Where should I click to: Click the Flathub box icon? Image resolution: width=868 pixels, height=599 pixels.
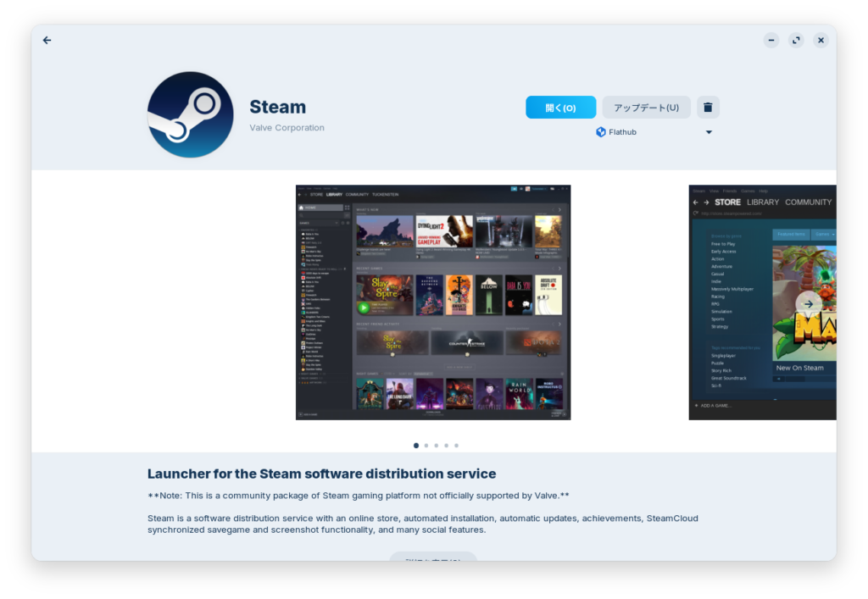click(x=601, y=132)
